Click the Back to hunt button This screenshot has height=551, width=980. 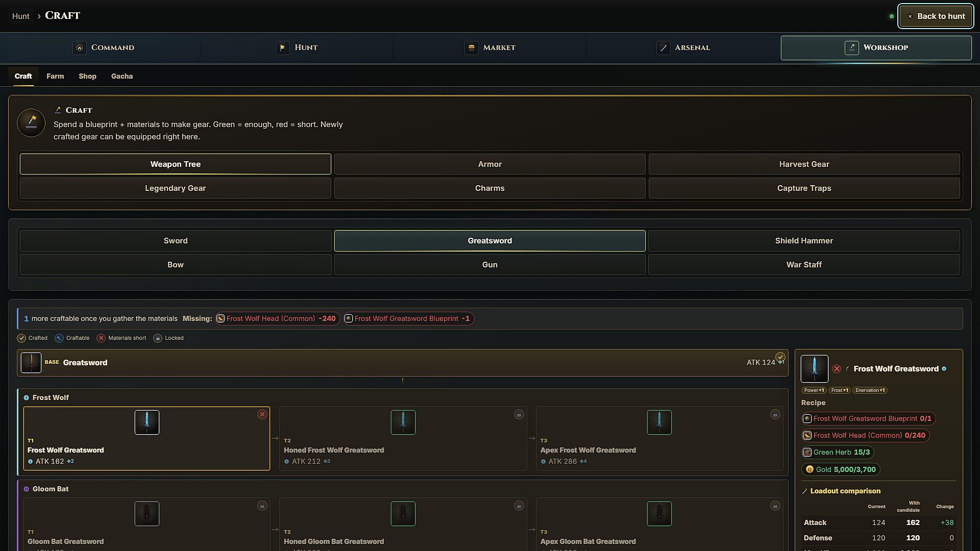click(936, 16)
